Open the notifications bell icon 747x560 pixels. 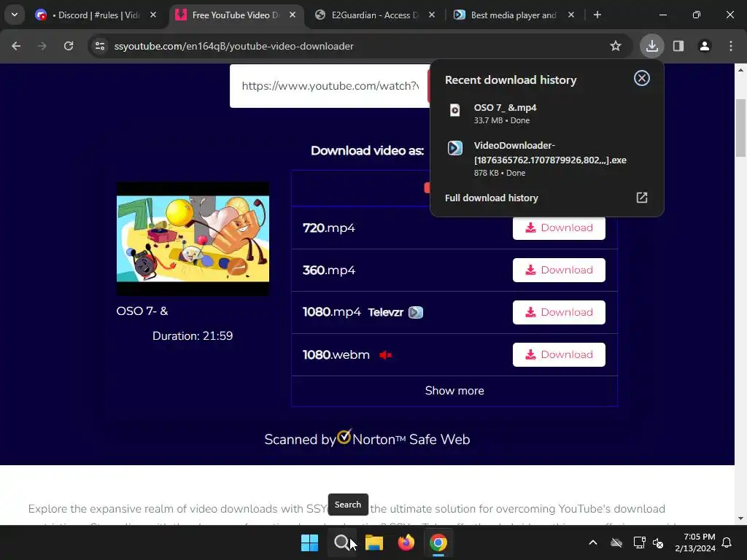pos(727,542)
